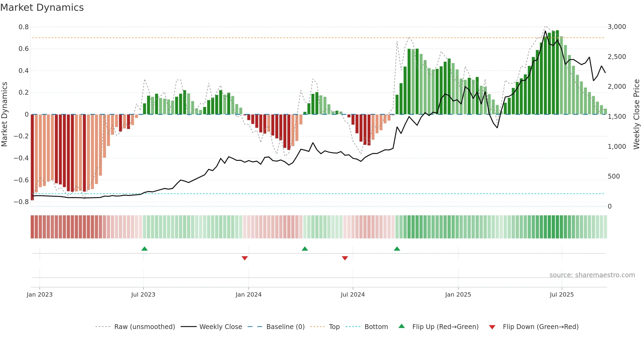This screenshot has width=644, height=362.
Task: Click the 1,000 price axis tick
Action: (617, 147)
